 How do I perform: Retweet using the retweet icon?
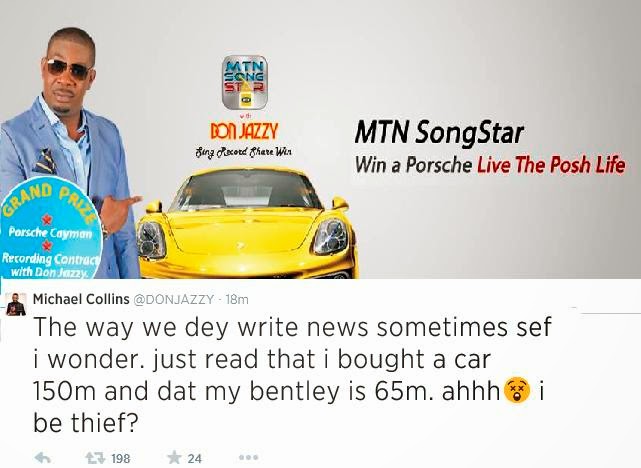coord(95,457)
